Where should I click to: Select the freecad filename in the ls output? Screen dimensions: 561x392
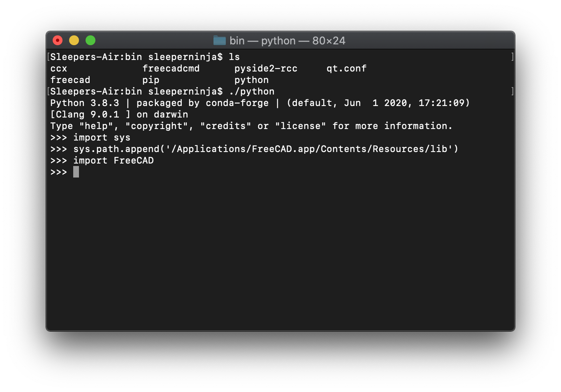pyautogui.click(x=70, y=80)
